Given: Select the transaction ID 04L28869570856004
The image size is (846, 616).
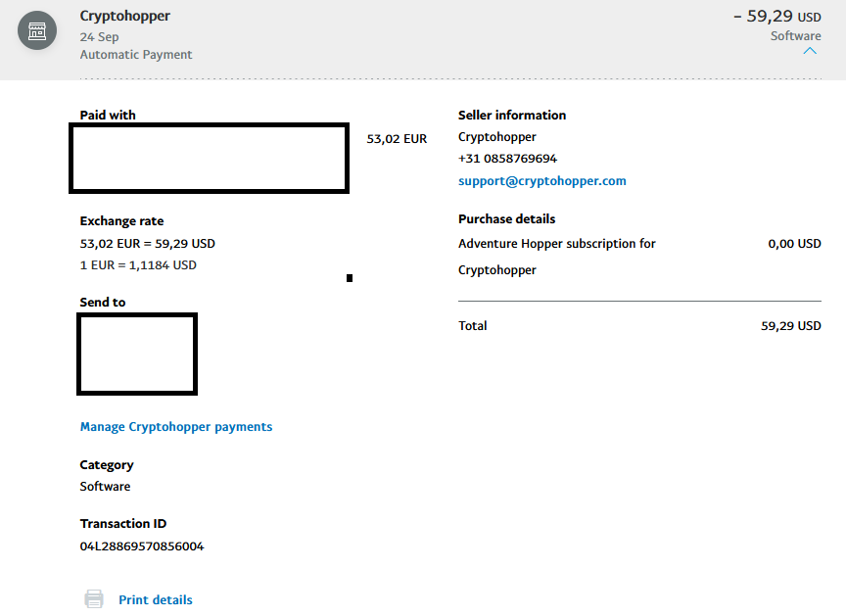Looking at the screenshot, I should click(x=142, y=546).
